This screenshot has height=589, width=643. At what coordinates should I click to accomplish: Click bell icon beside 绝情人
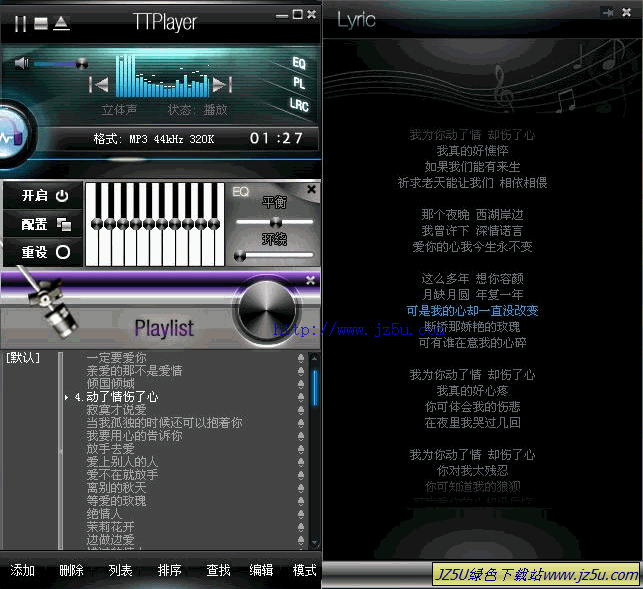[x=301, y=514]
